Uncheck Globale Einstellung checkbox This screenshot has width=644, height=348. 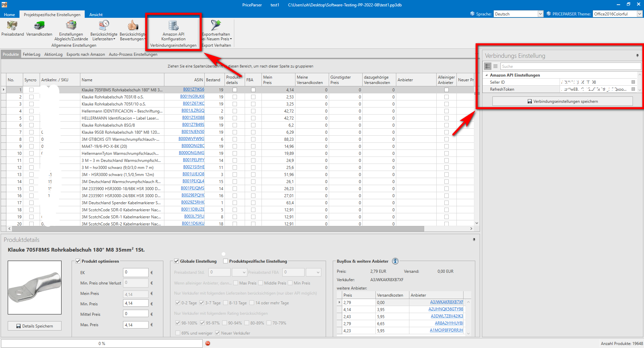click(176, 261)
